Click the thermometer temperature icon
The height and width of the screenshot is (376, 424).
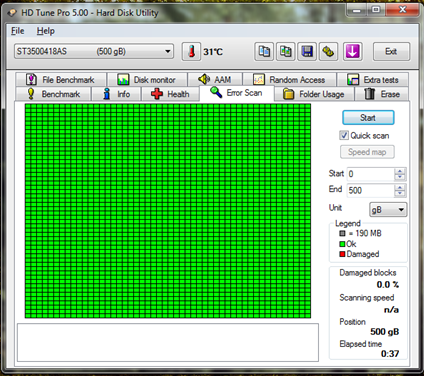[191, 52]
